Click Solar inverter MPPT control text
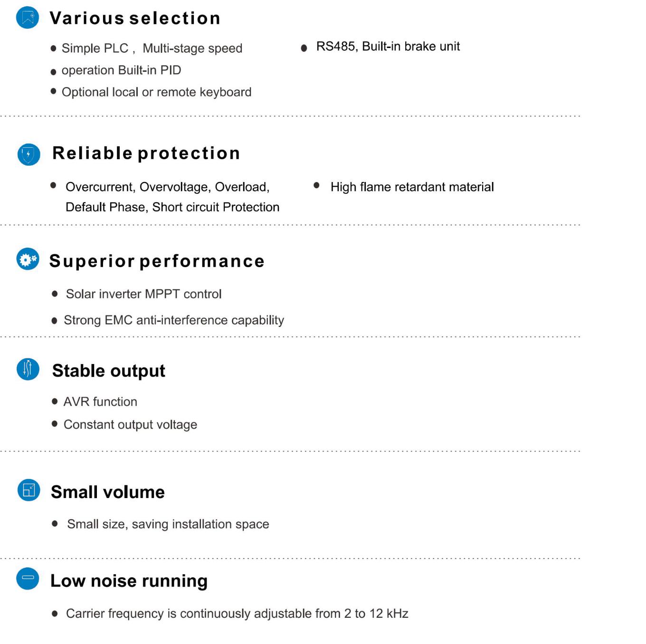Image resolution: width=646 pixels, height=644 pixels. pos(143,294)
